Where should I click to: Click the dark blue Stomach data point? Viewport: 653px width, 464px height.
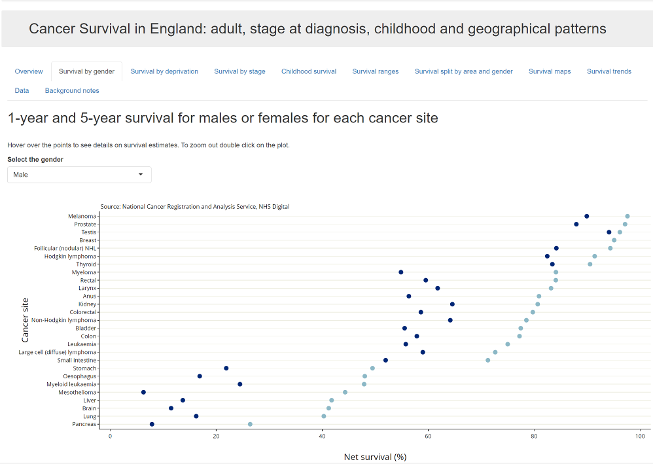[226, 368]
